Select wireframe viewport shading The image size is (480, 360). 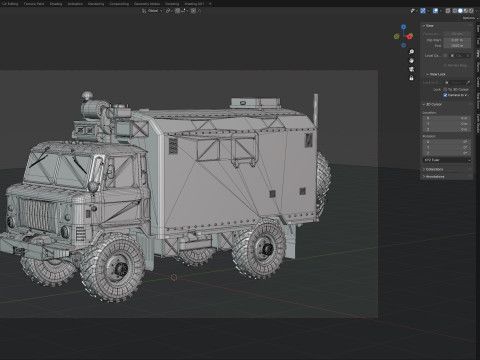point(455,11)
